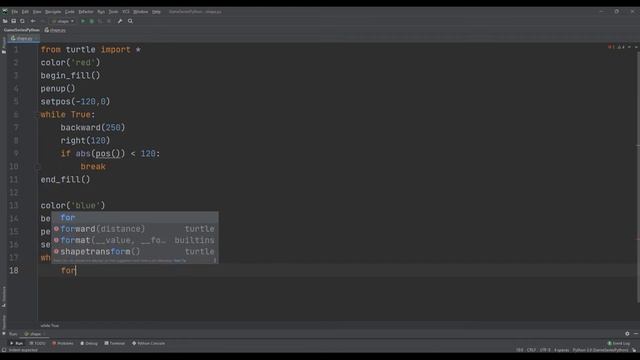Open Run panel settings gear
Screen dimensions: 640x360
[627, 334]
